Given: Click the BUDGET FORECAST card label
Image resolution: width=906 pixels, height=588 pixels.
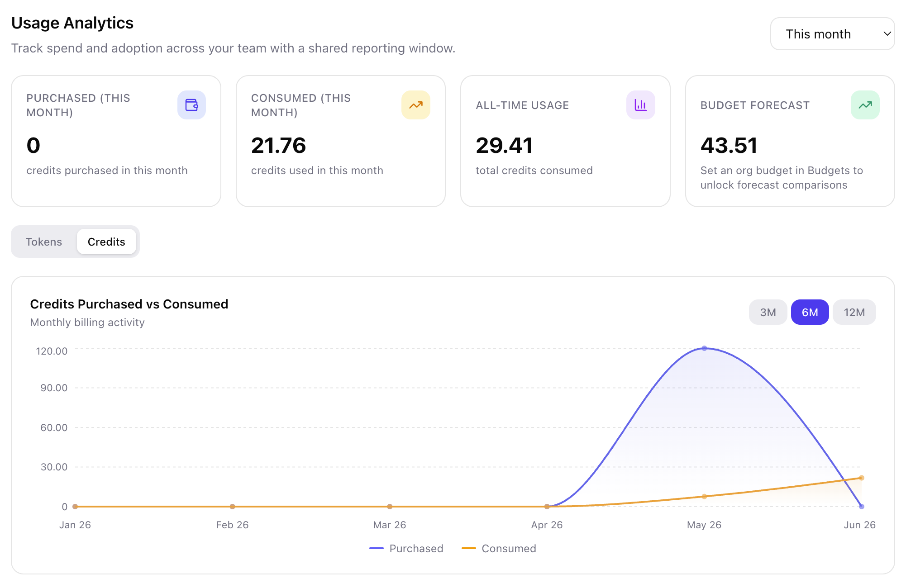Looking at the screenshot, I should pyautogui.click(x=755, y=105).
